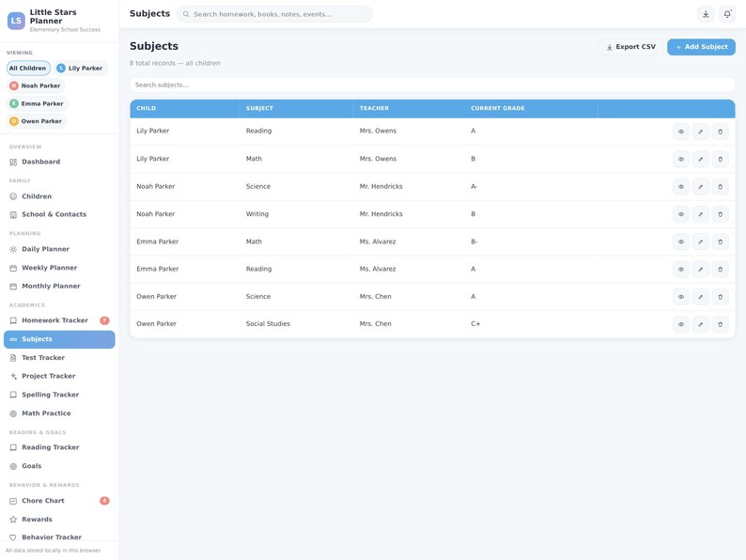Filter view to Noah Parker
The image size is (746, 560).
[x=36, y=86]
